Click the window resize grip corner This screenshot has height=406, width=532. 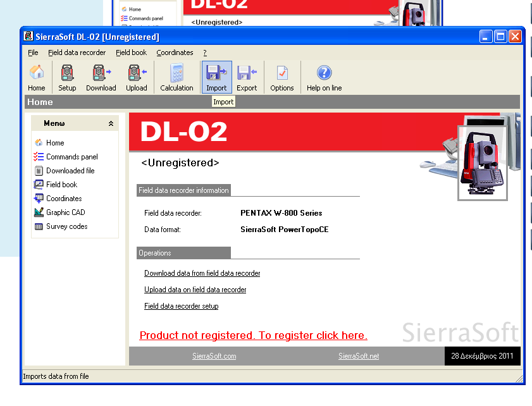[519, 379]
